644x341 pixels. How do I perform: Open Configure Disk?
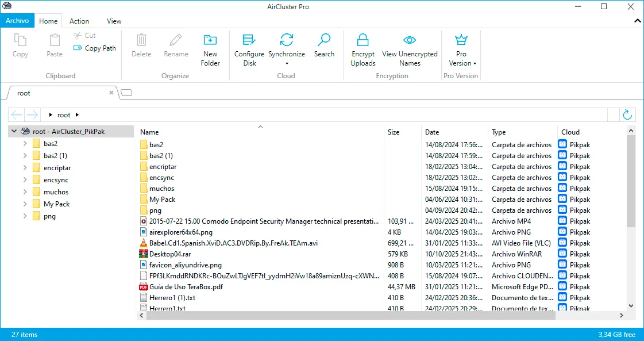coord(249,50)
